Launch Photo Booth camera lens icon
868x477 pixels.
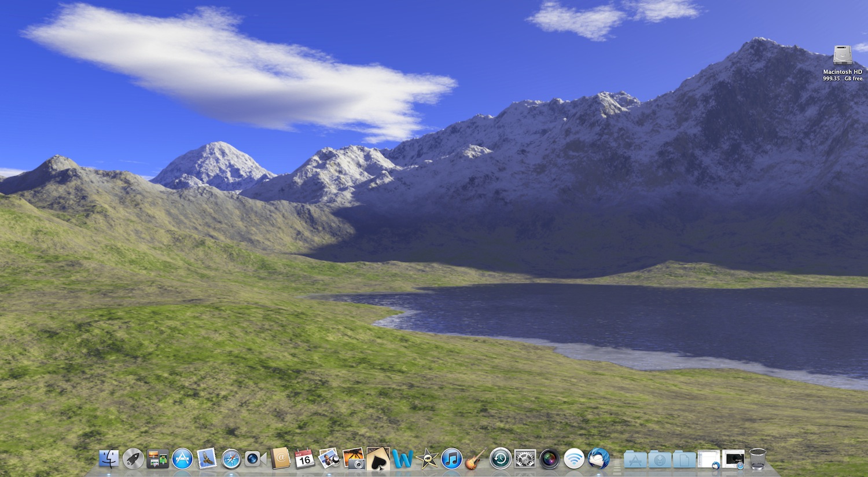[550, 459]
